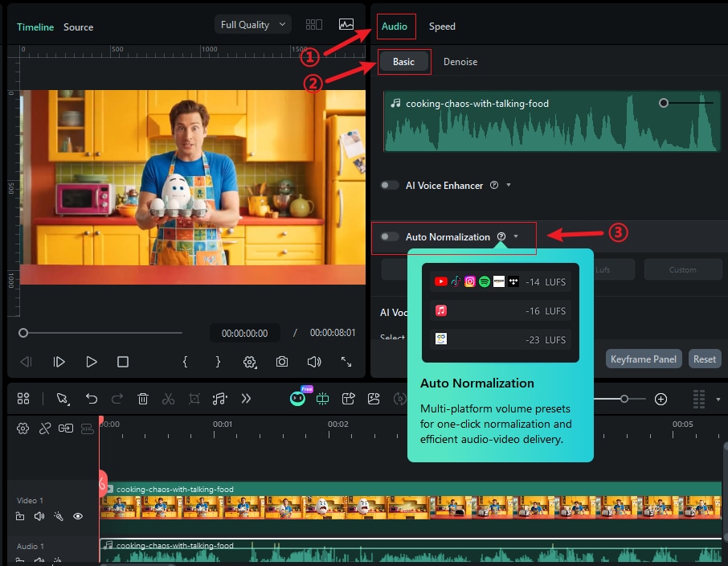
Task: Choose the selection cursor tool
Action: (x=62, y=399)
